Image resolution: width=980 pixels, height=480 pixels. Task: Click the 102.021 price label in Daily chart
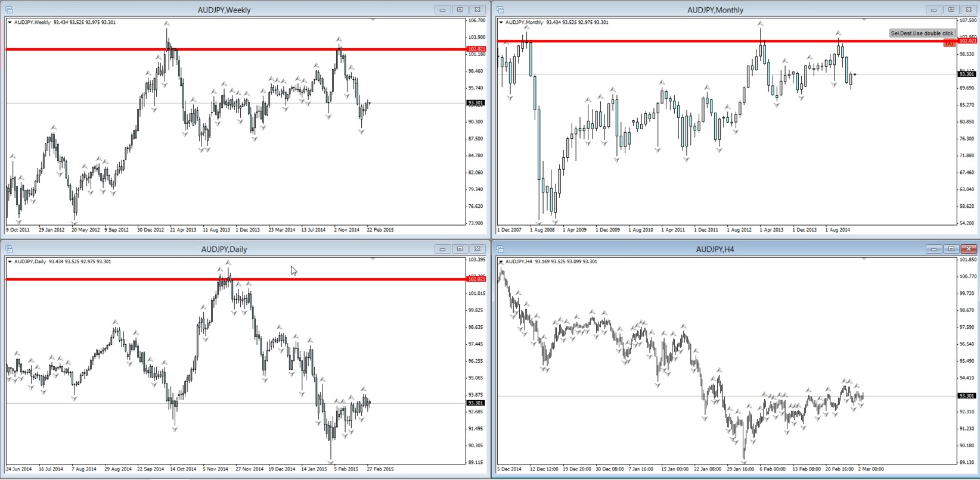click(476, 279)
